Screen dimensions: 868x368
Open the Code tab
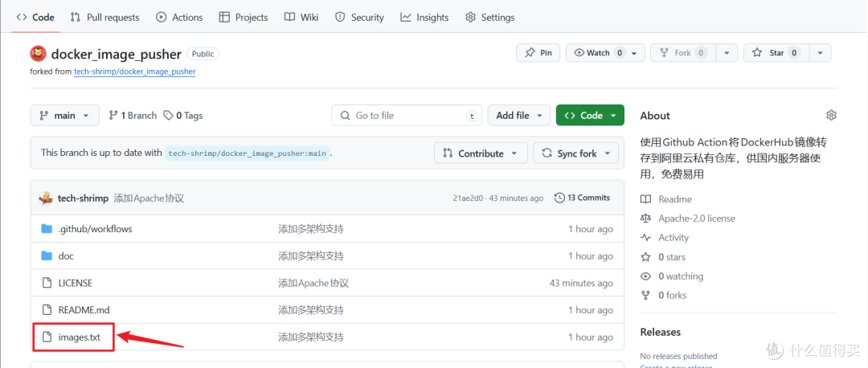35,17
